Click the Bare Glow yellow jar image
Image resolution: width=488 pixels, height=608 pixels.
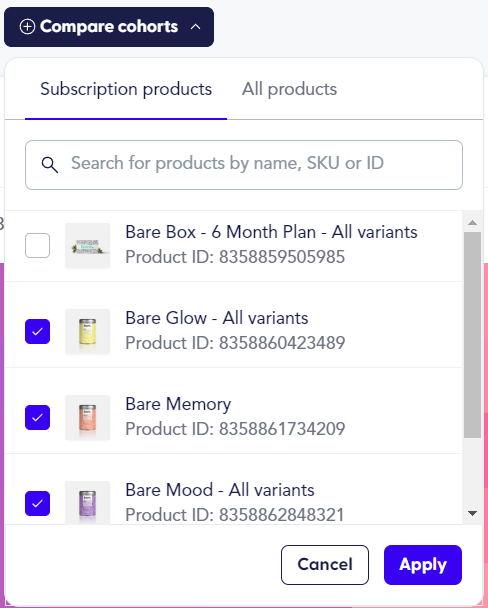click(87, 332)
